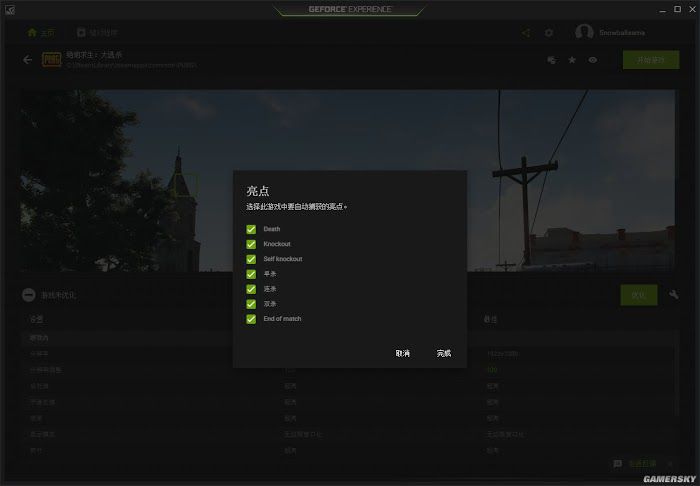Click 取消 to cancel the dialog
This screenshot has height=486, width=700.
point(403,353)
